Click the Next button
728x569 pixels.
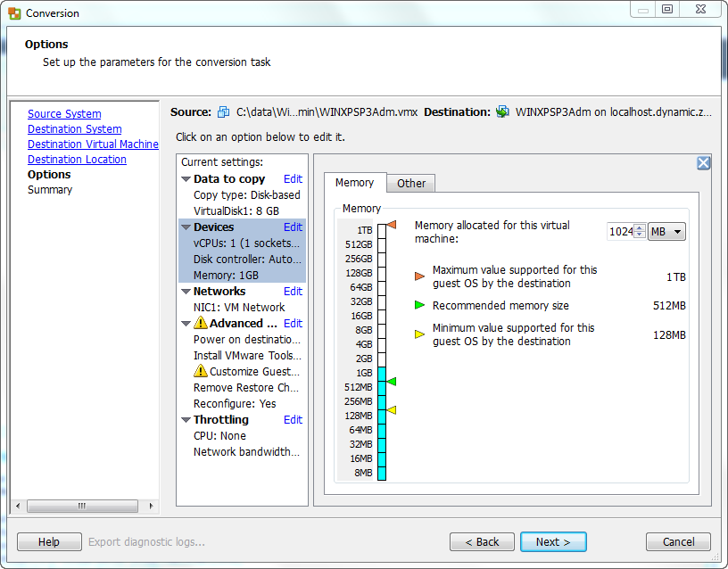tap(553, 541)
